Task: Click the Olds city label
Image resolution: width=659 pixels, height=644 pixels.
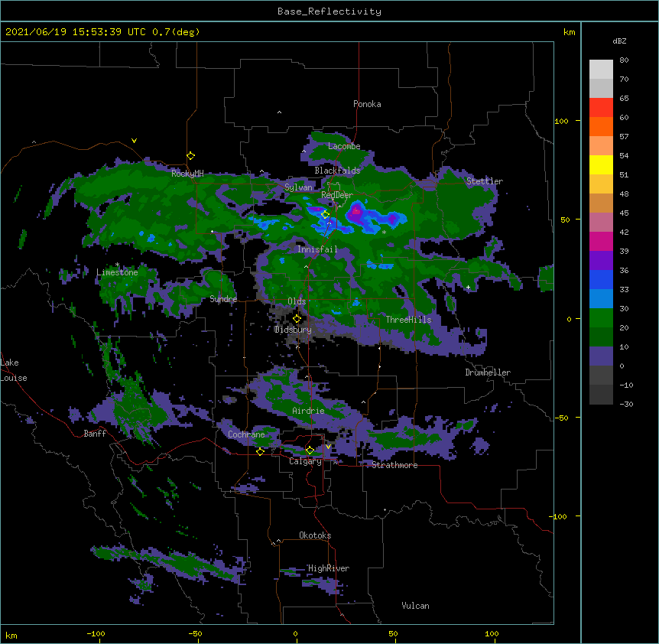Action: coord(297,301)
